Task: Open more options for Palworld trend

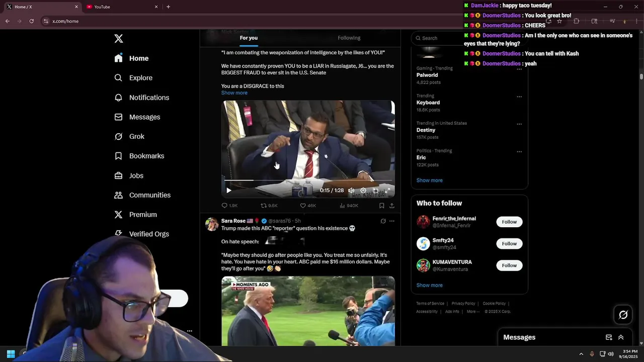Action: pos(519,69)
